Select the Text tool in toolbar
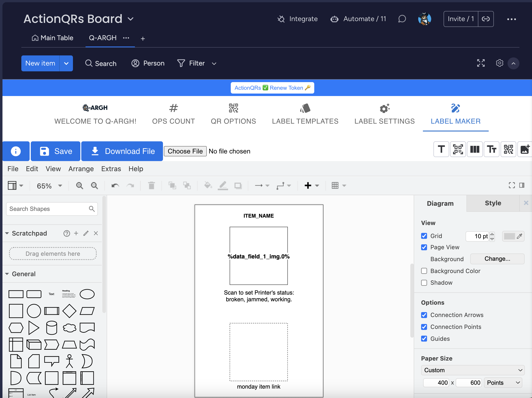Viewport: 532px width, 398px height. (x=442, y=150)
